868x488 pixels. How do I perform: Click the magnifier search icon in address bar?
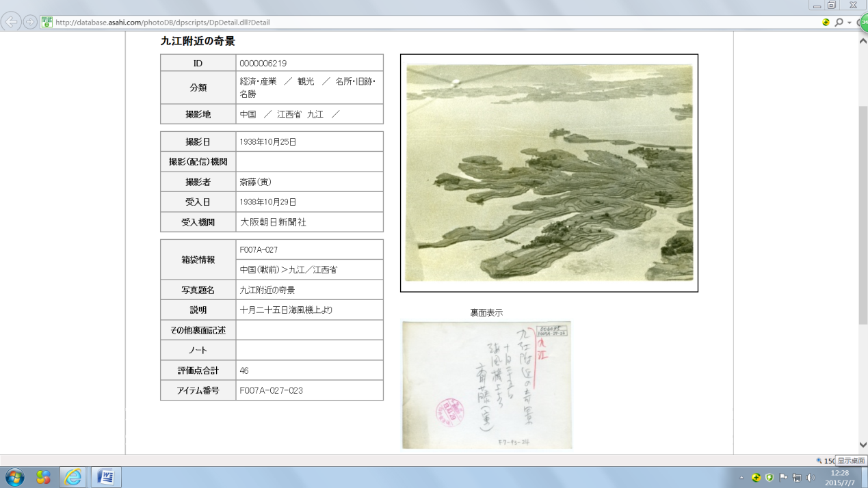(839, 23)
